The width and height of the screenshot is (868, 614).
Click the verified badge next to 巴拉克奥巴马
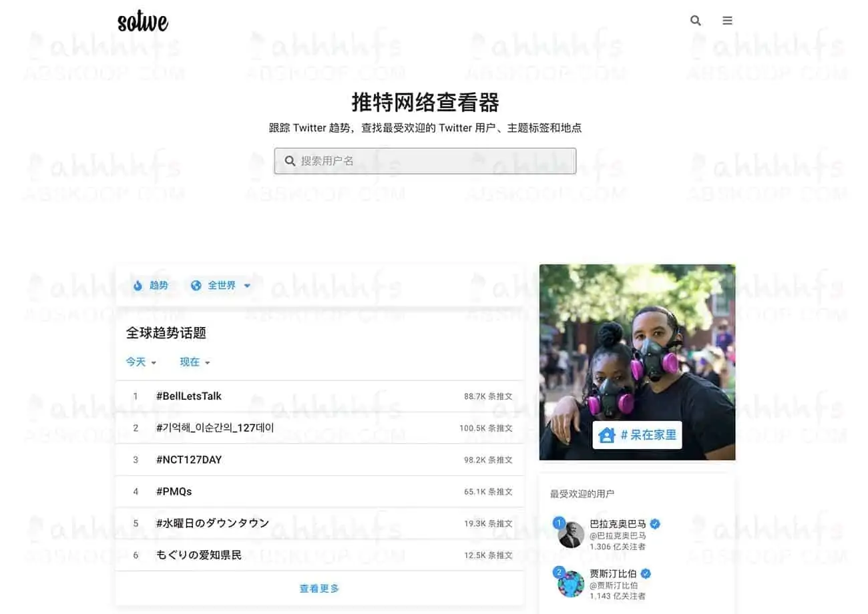(x=654, y=524)
